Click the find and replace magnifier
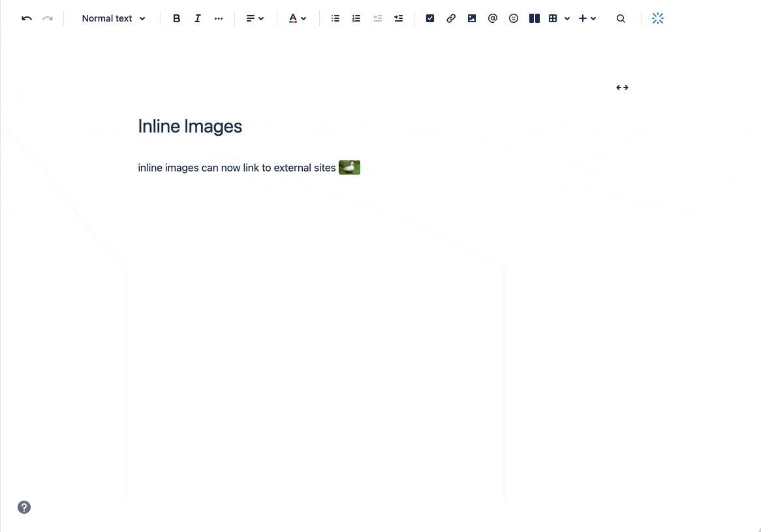Viewport: 761px width, 532px height. [x=621, y=18]
